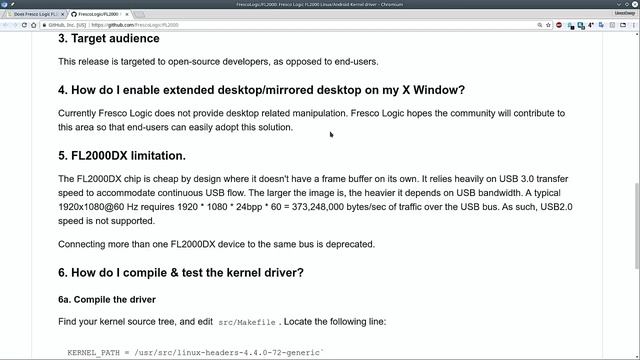Image resolution: width=640 pixels, height=360 pixels.
Task: Click the user profile button in title strip
Action: [624, 13]
